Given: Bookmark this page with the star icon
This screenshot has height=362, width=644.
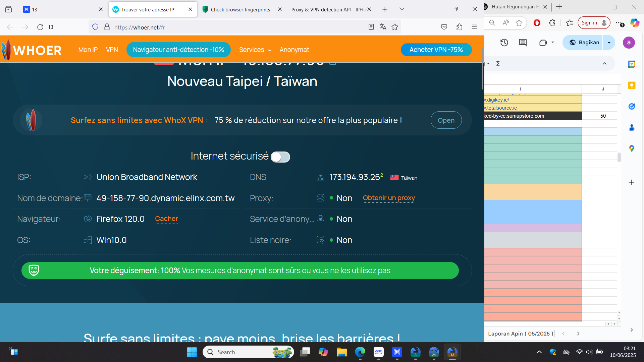Looking at the screenshot, I should click(395, 27).
